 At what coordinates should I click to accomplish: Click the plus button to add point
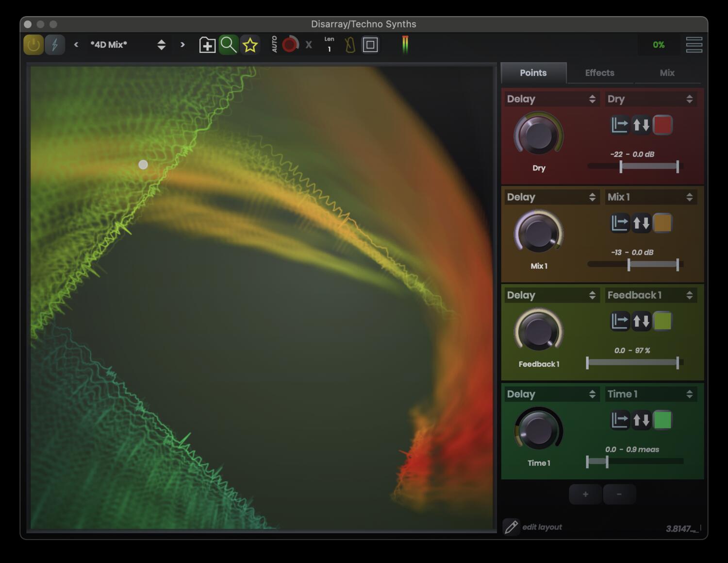(585, 494)
